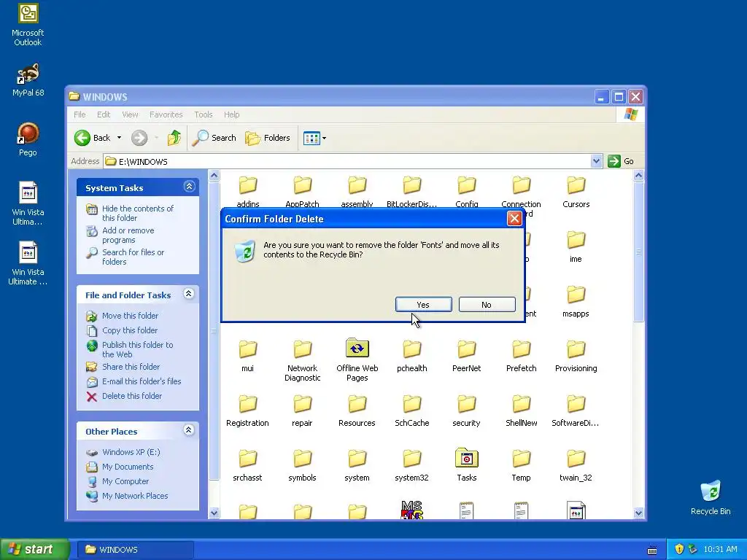The width and height of the screenshot is (747, 560).
Task: Select the msapps folder icon
Action: [x=576, y=295]
